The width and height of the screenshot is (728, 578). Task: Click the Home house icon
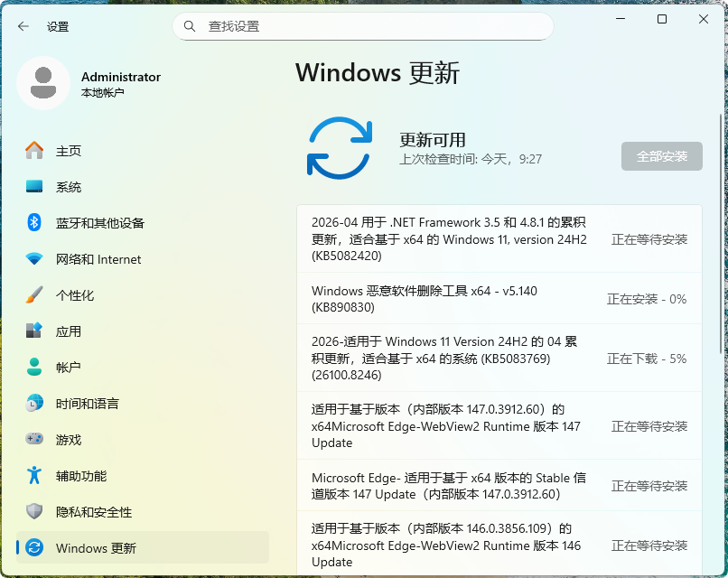(x=34, y=151)
